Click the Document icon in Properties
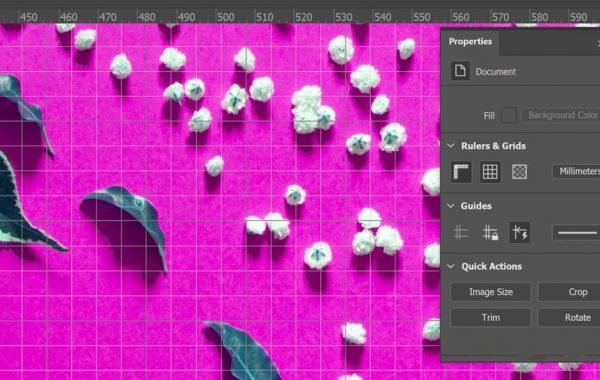This screenshot has height=380, width=600. [x=460, y=71]
